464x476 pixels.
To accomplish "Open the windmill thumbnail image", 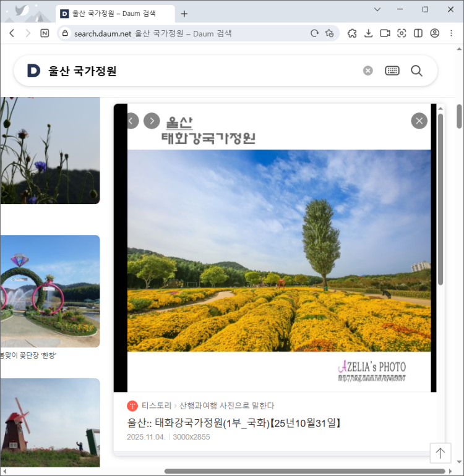I will click(x=49, y=423).
